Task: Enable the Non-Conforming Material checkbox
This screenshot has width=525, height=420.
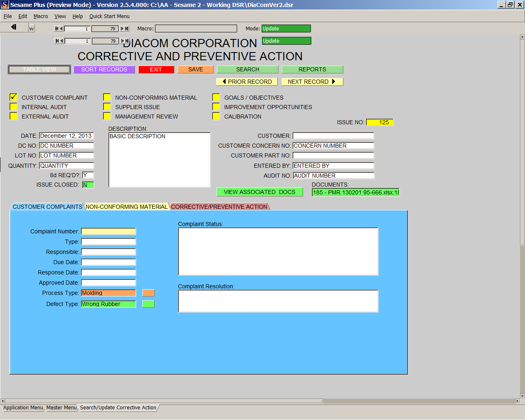Action: pyautogui.click(x=107, y=97)
